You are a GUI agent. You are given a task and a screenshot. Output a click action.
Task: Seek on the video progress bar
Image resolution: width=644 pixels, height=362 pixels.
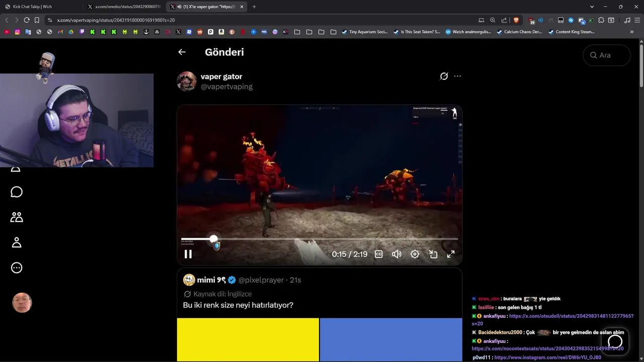tap(319, 239)
